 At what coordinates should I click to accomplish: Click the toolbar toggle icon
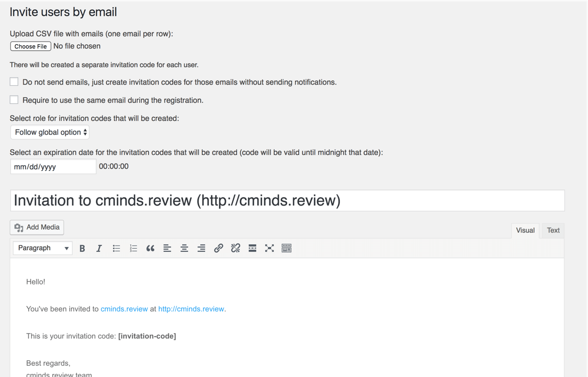287,248
